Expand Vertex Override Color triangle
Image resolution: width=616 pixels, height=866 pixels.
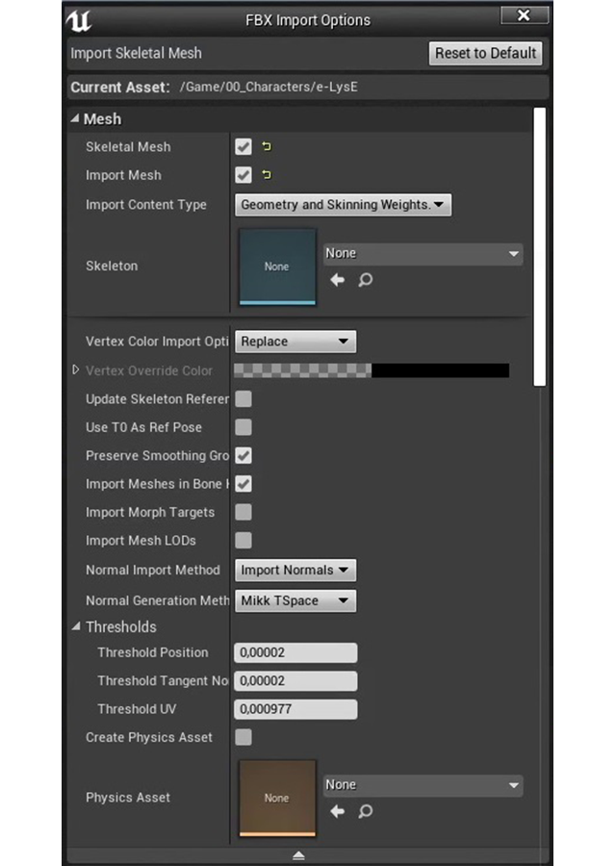click(x=76, y=369)
